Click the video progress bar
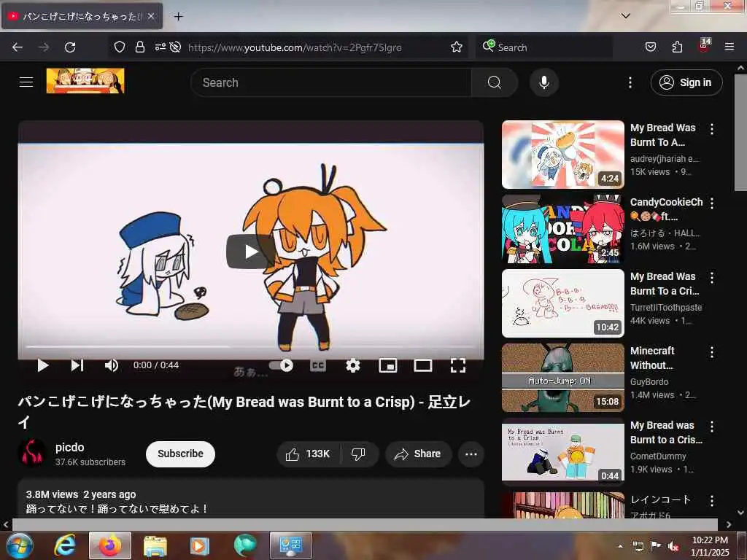 [251, 346]
